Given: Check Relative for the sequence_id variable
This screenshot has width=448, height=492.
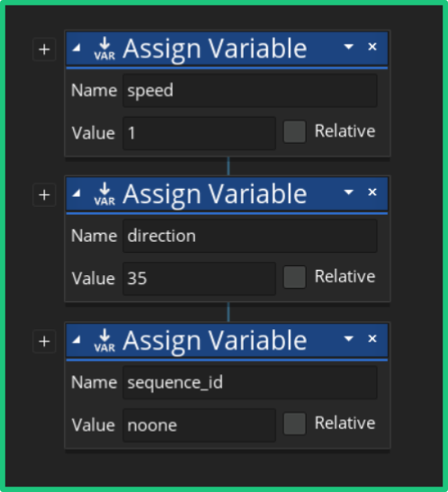Looking at the screenshot, I should pyautogui.click(x=294, y=424).
